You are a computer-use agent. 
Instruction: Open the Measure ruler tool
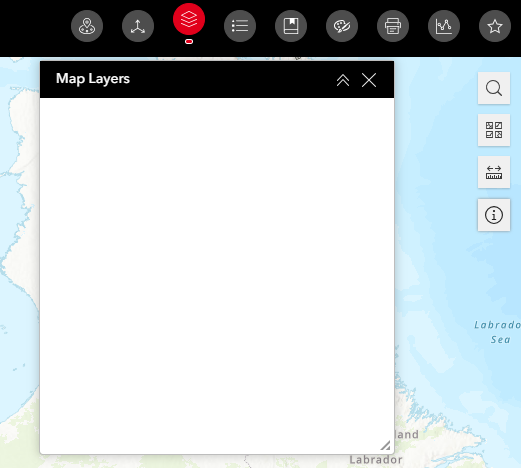494,172
